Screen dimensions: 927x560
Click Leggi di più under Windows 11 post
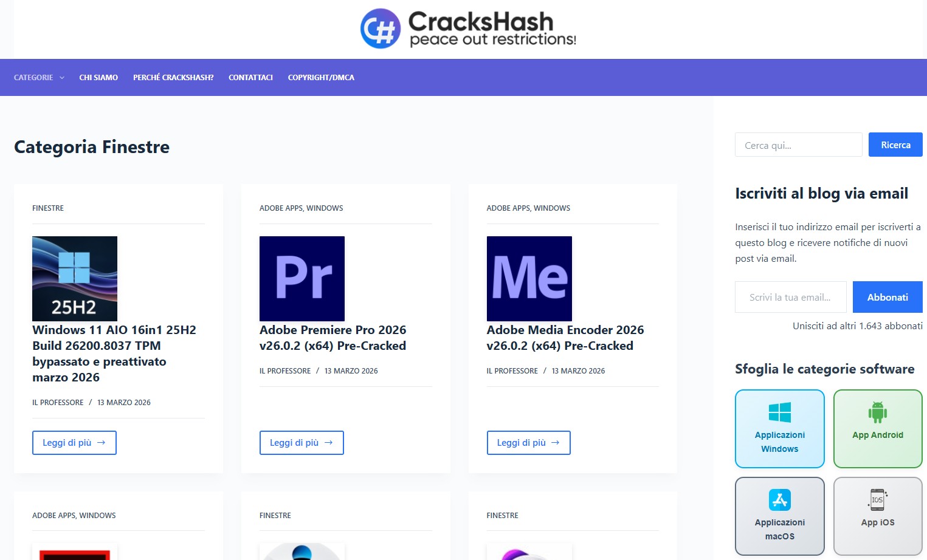74,443
